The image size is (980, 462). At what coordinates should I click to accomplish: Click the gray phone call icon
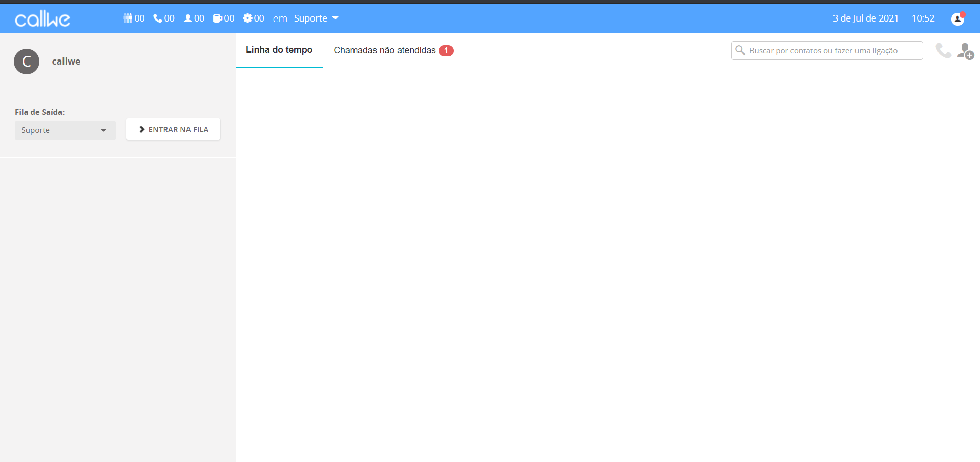[x=943, y=51]
